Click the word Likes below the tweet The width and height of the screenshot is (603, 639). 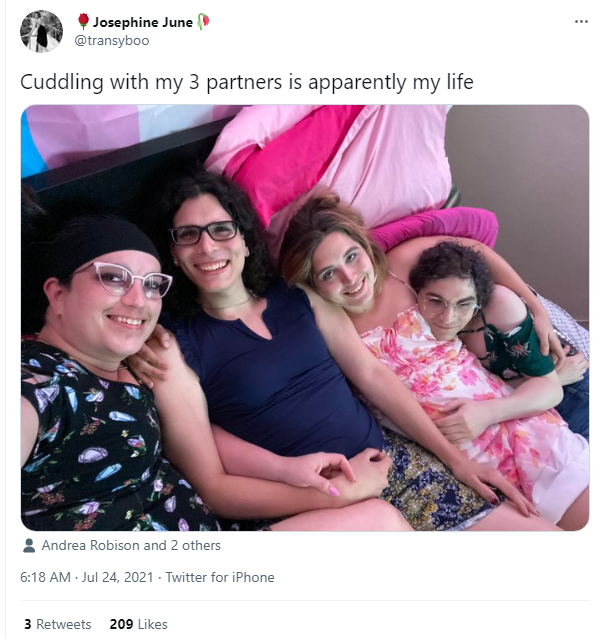pos(153,624)
